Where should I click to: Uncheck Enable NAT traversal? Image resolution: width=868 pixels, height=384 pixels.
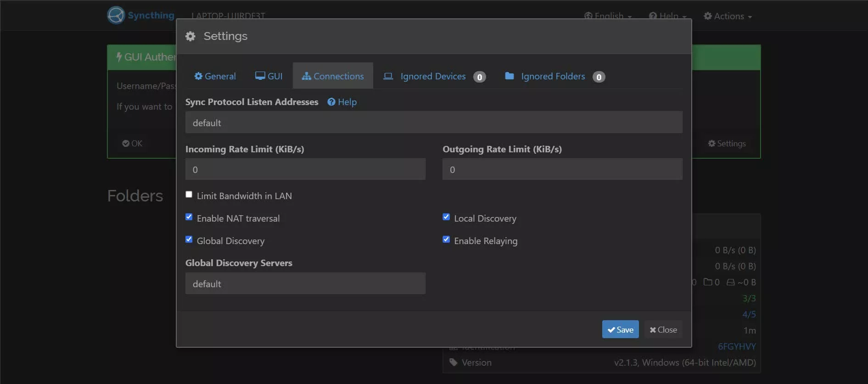pyautogui.click(x=189, y=217)
